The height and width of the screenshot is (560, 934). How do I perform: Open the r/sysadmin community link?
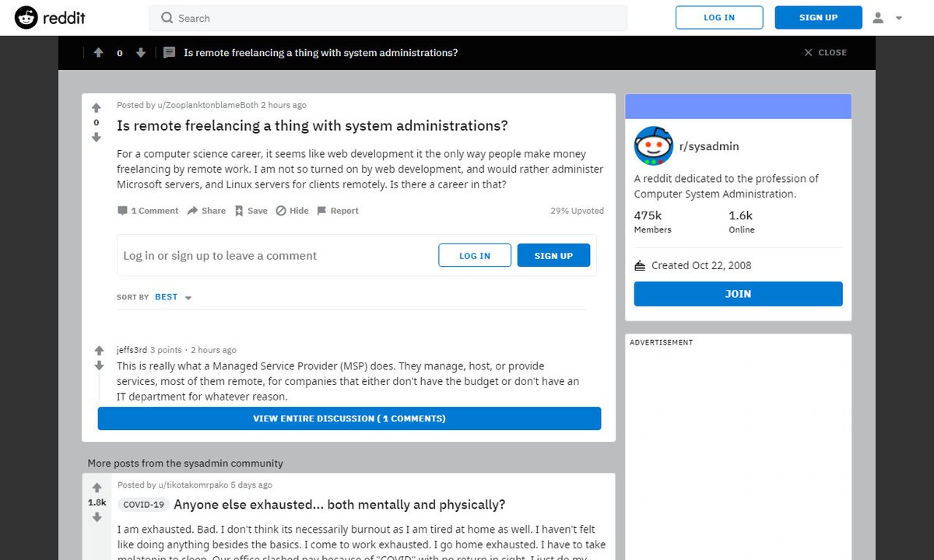709,146
